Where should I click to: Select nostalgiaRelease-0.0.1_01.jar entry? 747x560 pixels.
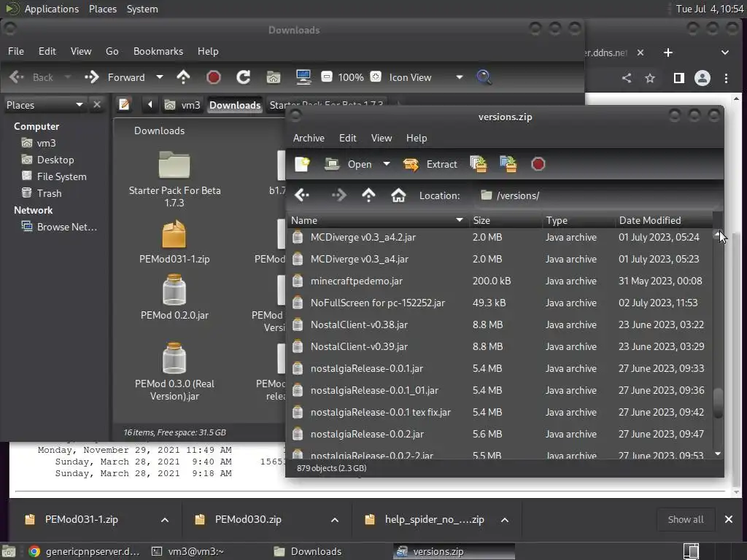click(x=500, y=391)
